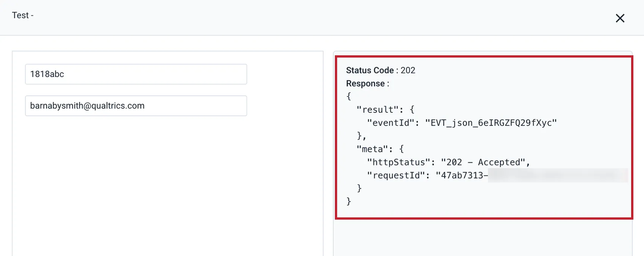Screen dimensions: 644x256
Task: Click the bold "Response" label
Action: click(x=365, y=84)
